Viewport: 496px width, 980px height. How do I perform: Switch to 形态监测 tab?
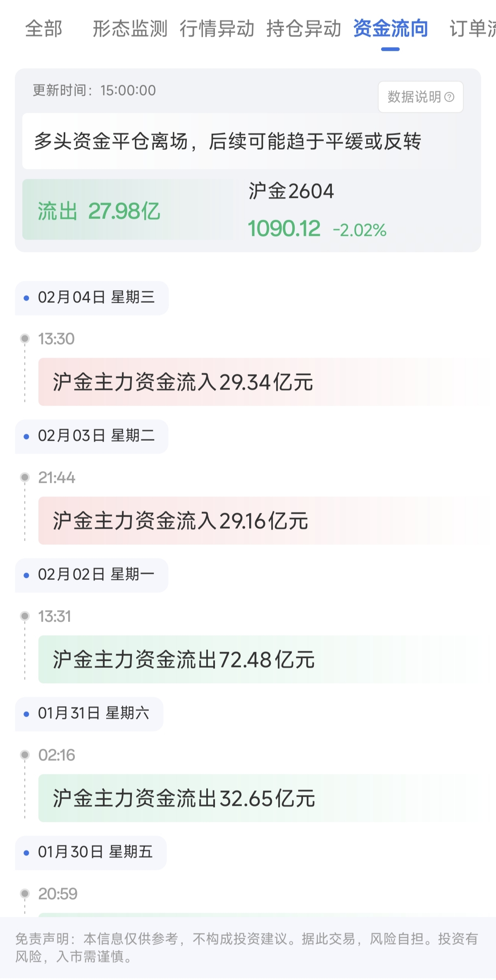(x=130, y=29)
